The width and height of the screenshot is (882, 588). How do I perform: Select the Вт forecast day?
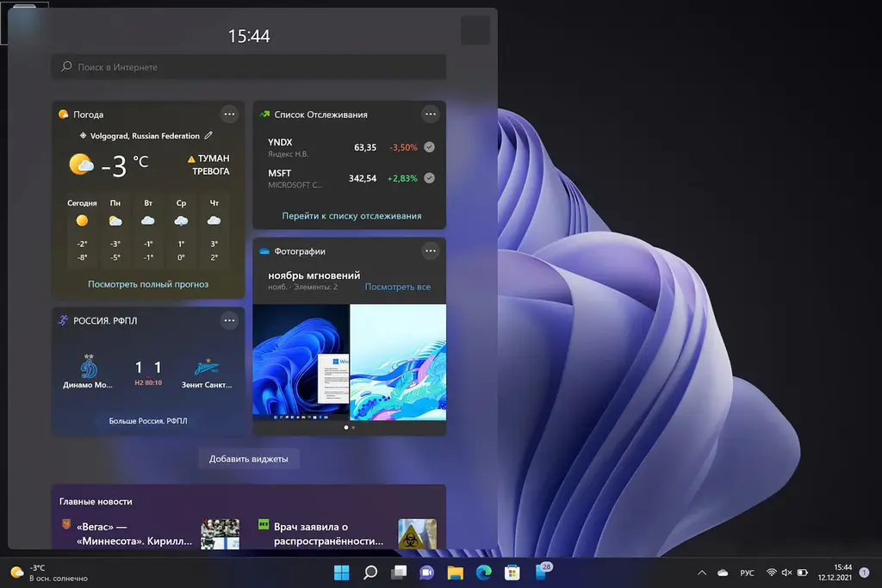[x=148, y=230]
